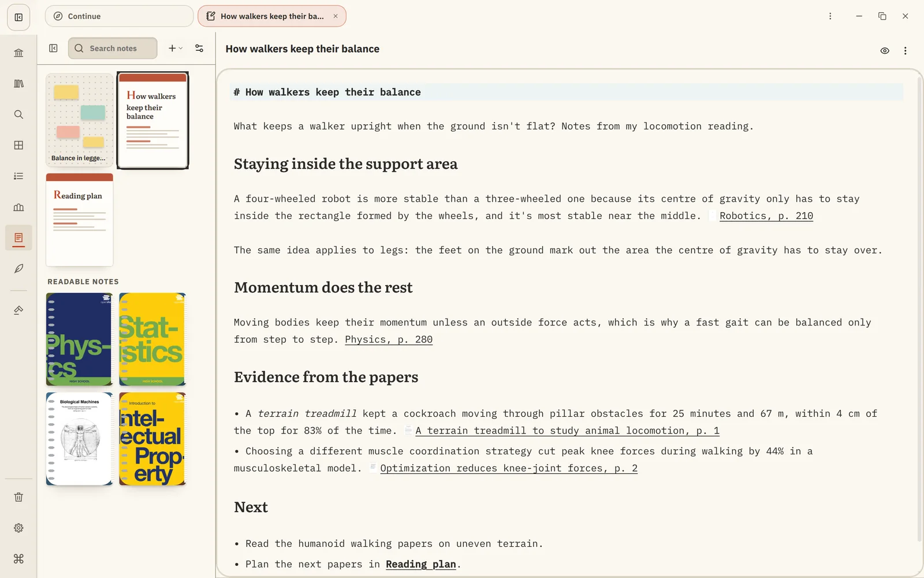Screen dimensions: 924x578
Task: Open the highlighter pen icon in sidebar
Action: (18, 310)
